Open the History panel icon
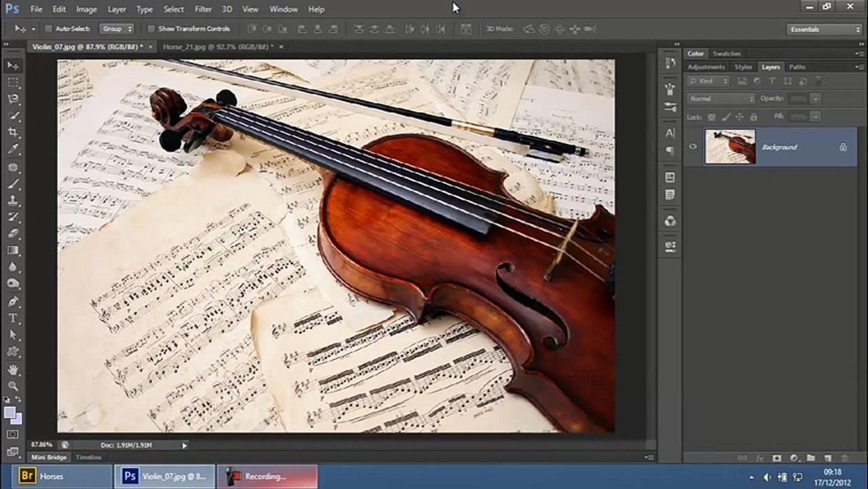 tap(670, 64)
